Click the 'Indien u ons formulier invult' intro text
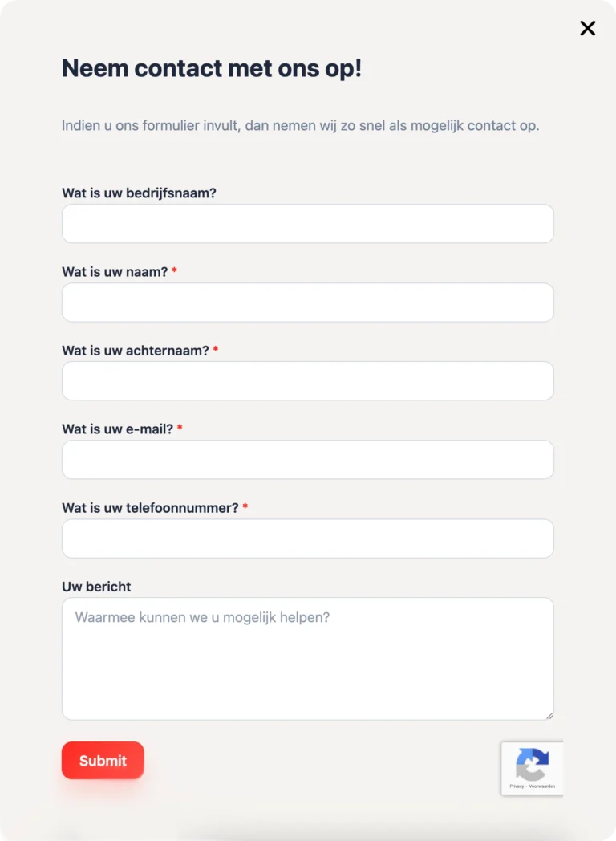Screen dimensions: 616x841 (300, 126)
